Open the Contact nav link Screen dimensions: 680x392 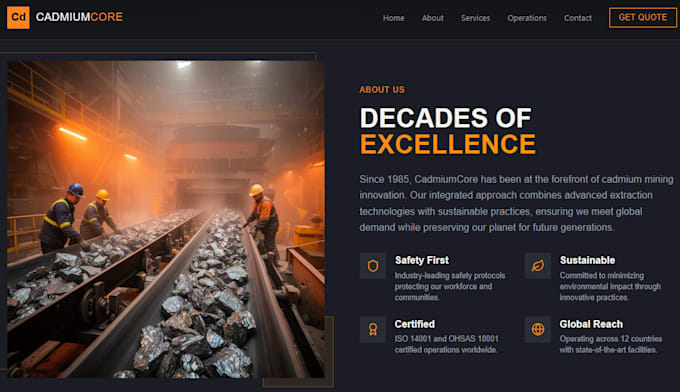point(578,18)
